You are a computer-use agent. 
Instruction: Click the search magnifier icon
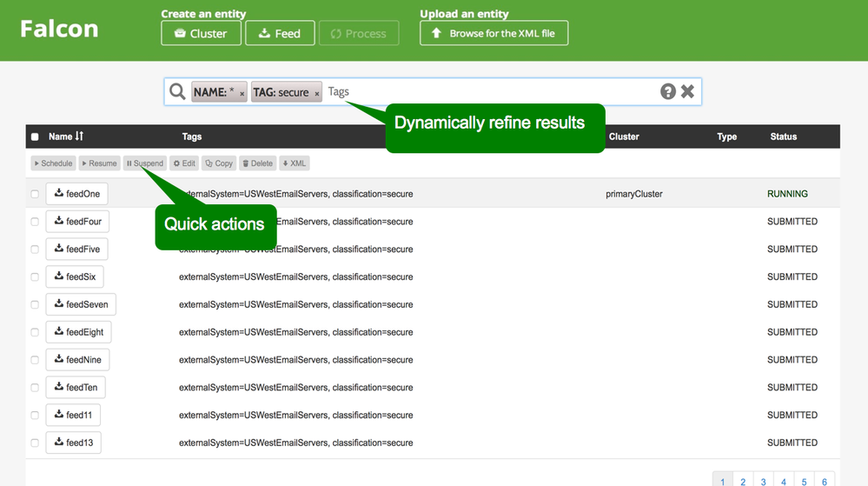point(177,91)
